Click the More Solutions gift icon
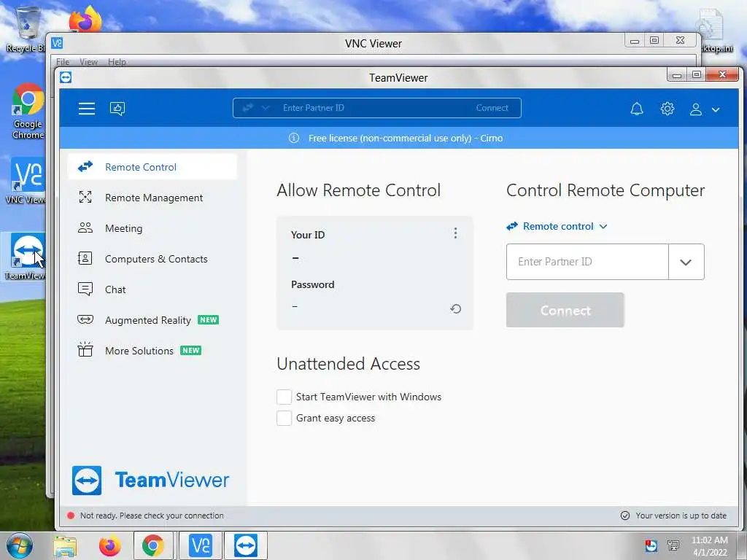 pos(85,349)
